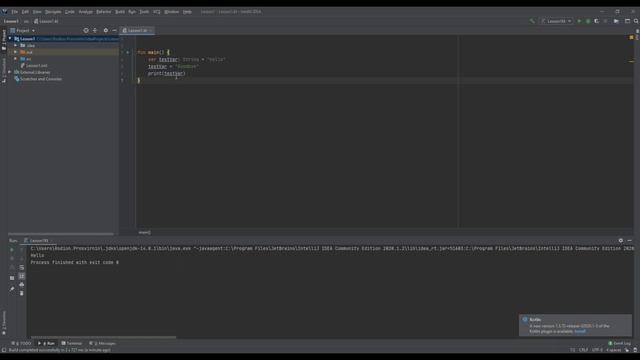Expand External Libraries node
640x360 pixels.
[10, 72]
